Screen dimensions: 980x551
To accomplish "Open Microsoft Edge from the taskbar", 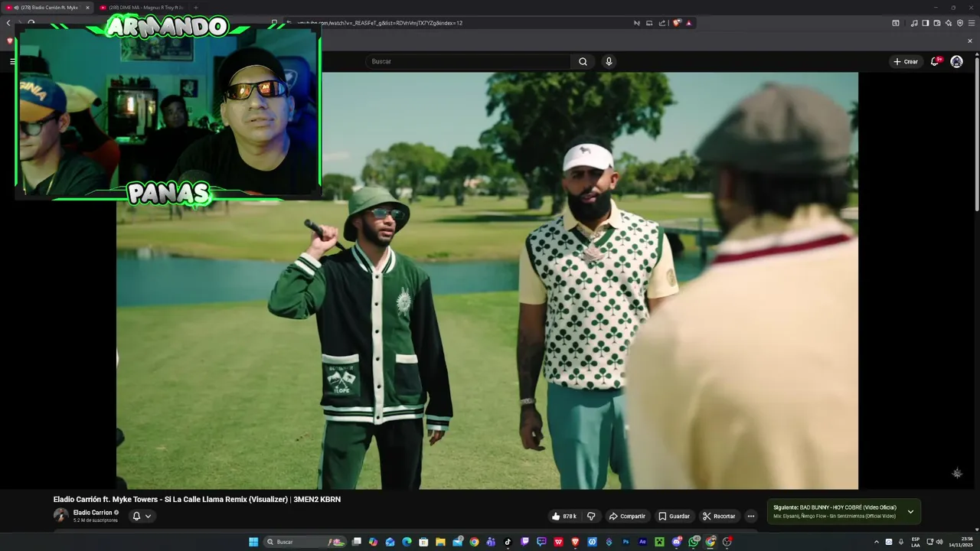I will coord(407,542).
